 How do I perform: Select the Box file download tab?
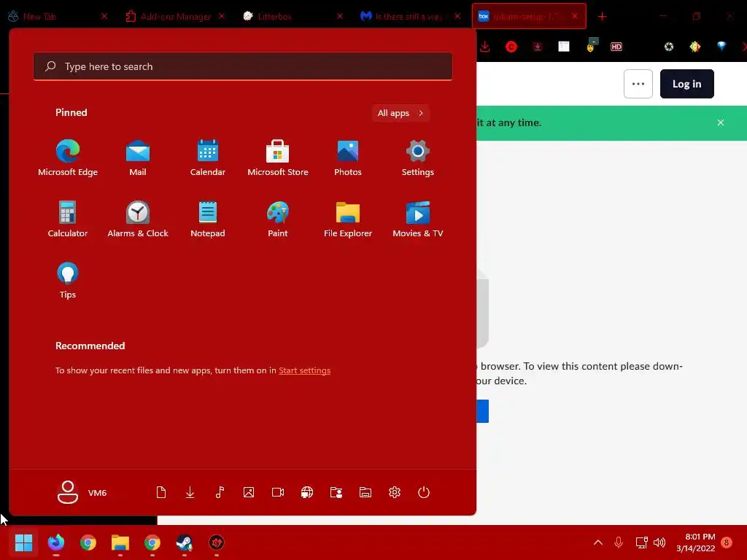pos(529,16)
